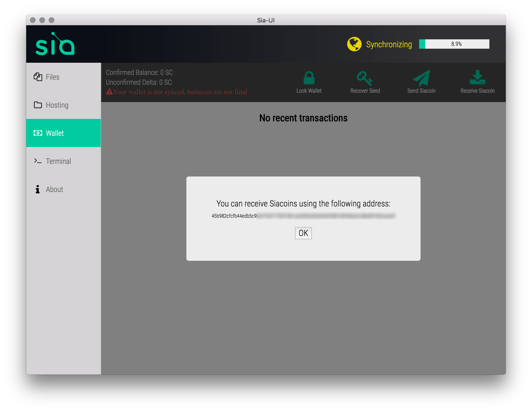Click the key icon for Recover Seed

365,78
